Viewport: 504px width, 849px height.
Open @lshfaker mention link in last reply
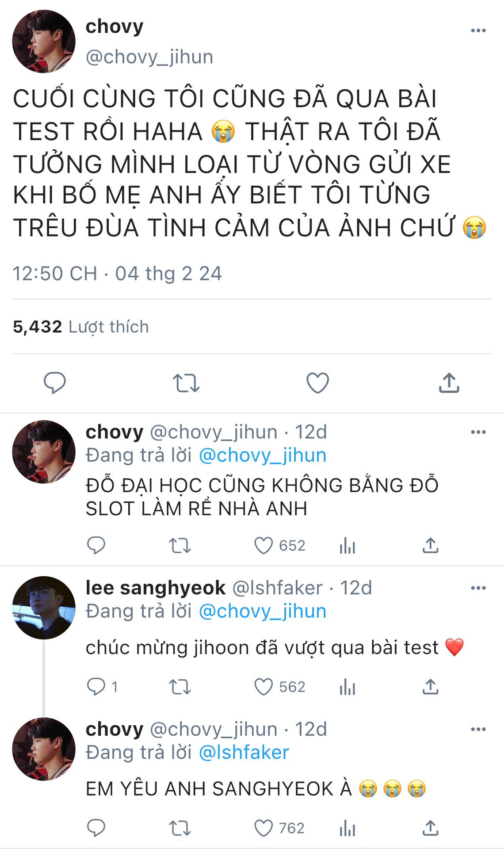coord(244,752)
